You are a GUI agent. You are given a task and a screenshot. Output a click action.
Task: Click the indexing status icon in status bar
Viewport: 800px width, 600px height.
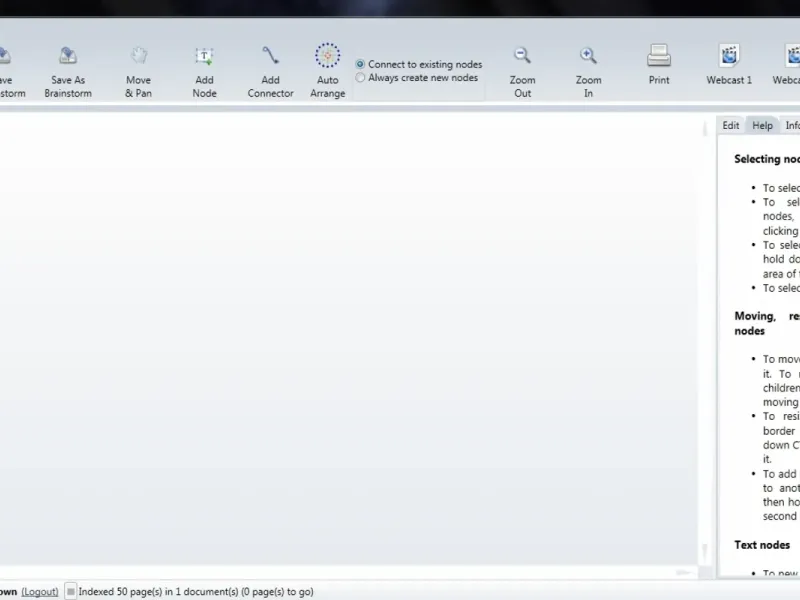pyautogui.click(x=71, y=591)
